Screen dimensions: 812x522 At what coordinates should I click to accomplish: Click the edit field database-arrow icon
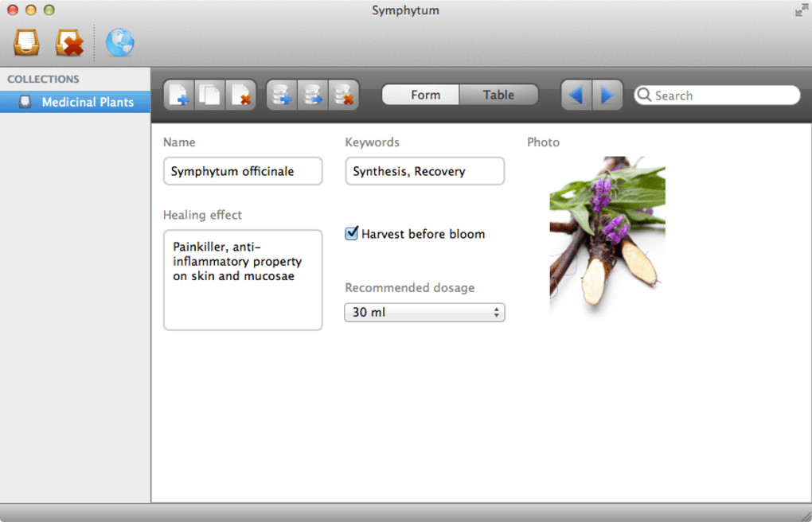point(312,95)
